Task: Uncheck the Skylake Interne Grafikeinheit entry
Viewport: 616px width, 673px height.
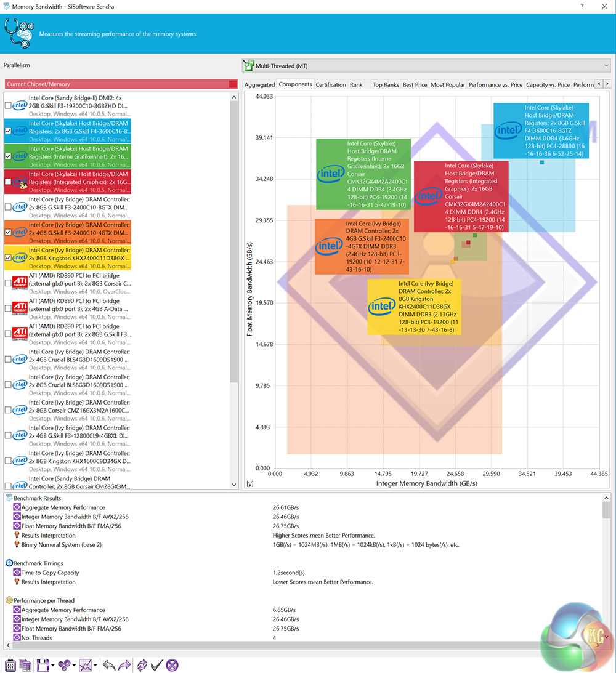Action: pyautogui.click(x=8, y=156)
